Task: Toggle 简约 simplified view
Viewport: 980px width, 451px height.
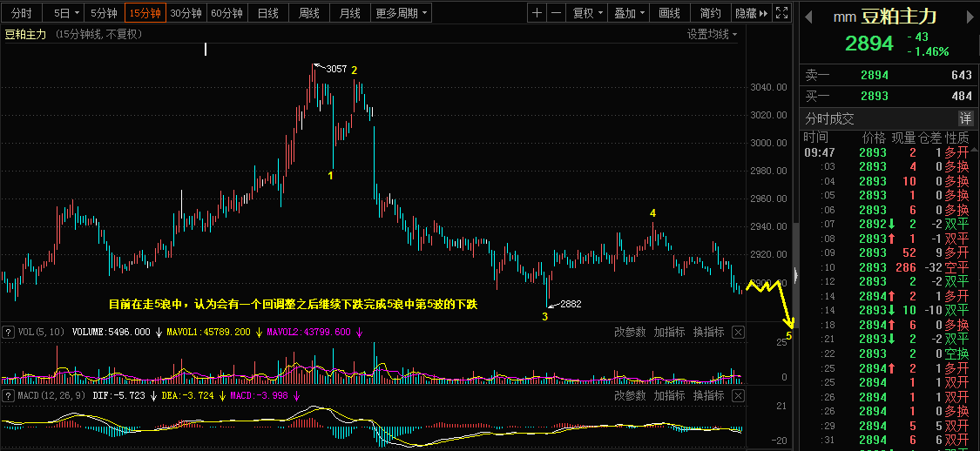Action: [711, 12]
